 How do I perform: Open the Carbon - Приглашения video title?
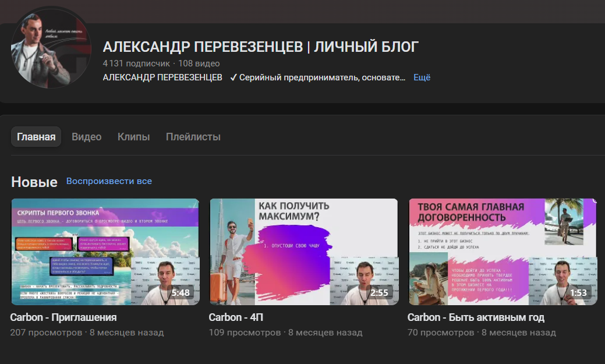tap(64, 317)
